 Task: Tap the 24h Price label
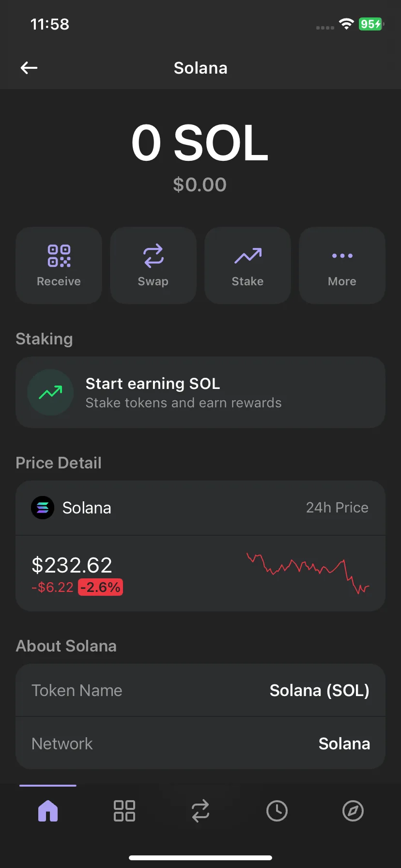[x=337, y=508]
